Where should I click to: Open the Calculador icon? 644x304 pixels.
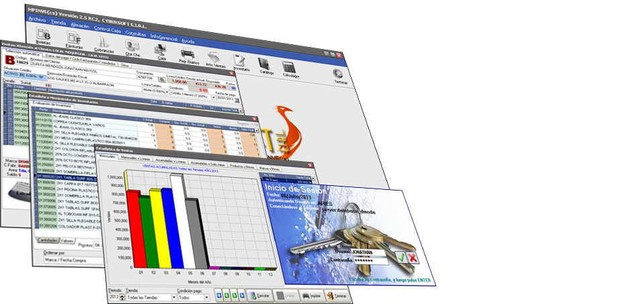288,68
